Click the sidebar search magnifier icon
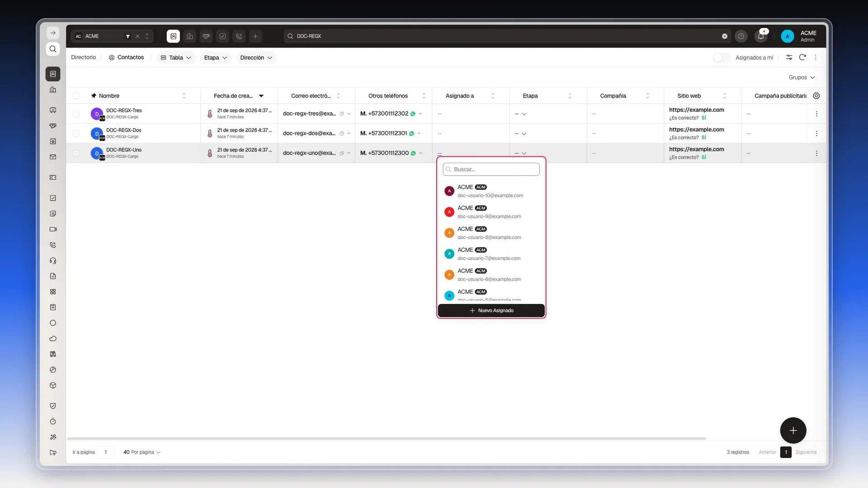Image resolution: width=868 pixels, height=488 pixels. tap(53, 49)
